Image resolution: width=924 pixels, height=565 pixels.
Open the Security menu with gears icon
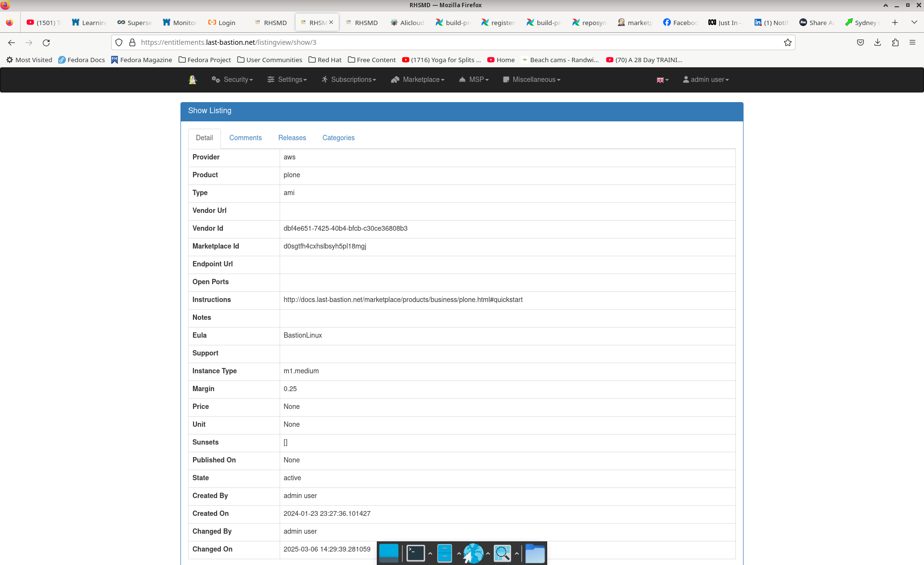coord(232,79)
